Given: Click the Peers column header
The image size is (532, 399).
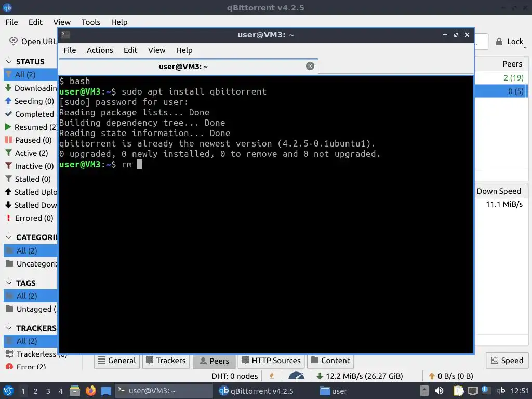Looking at the screenshot, I should point(512,64).
